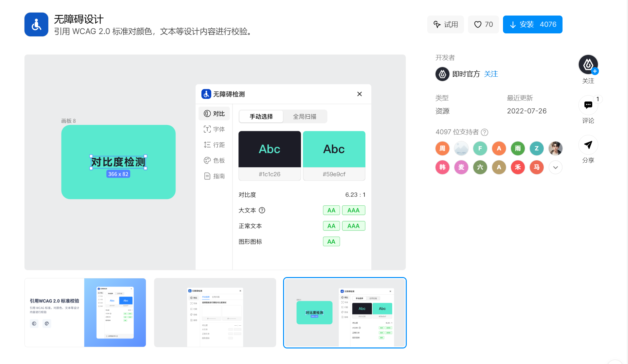628x364 pixels.
Task: Click the 正常文本 AA badge
Action: coord(331,226)
